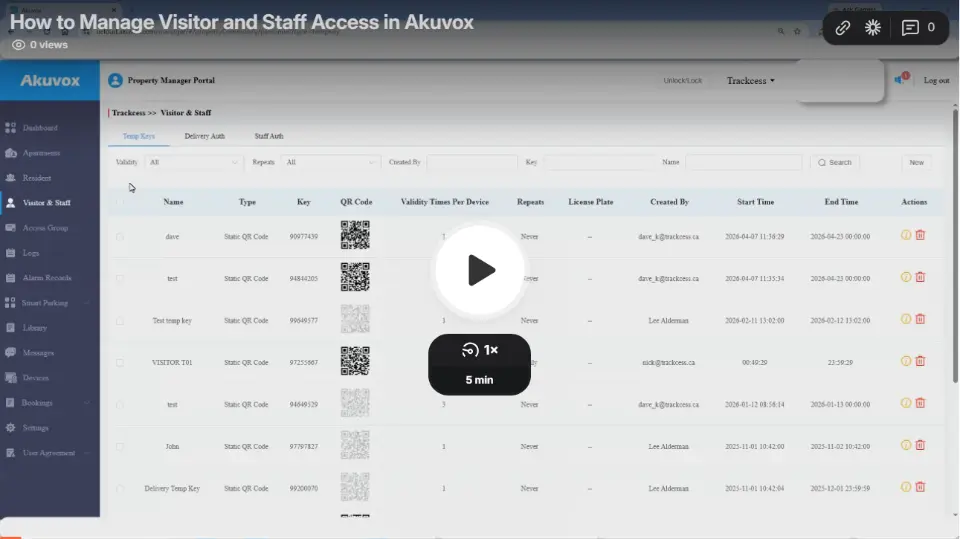Click the Search button

[834, 162]
